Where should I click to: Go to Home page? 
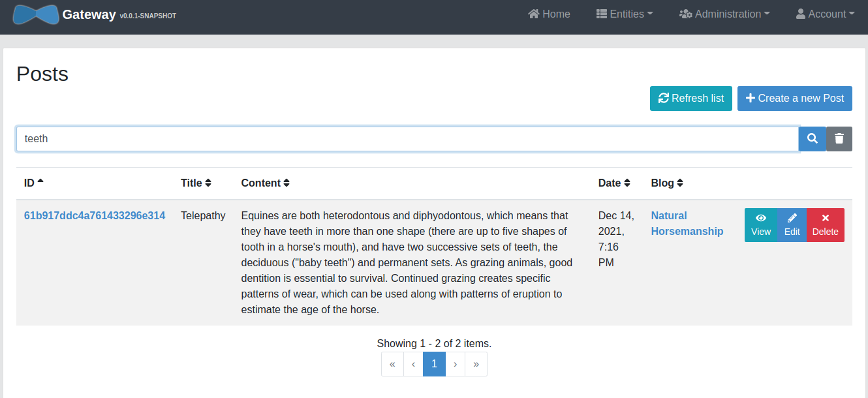pos(549,14)
